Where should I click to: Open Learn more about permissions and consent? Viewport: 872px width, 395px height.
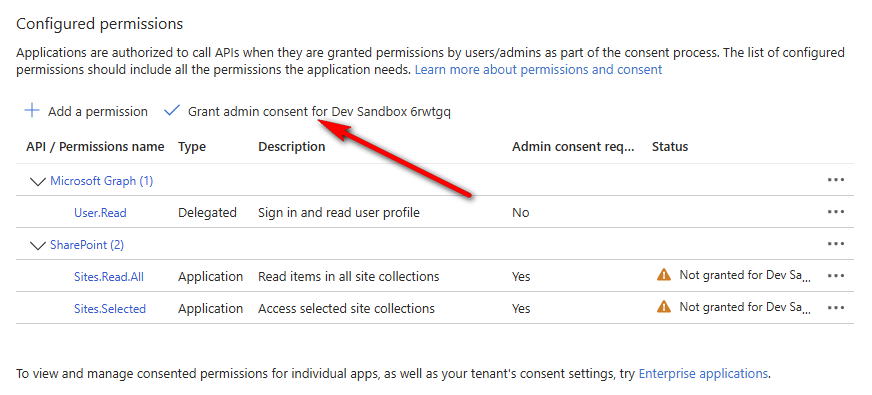538,70
